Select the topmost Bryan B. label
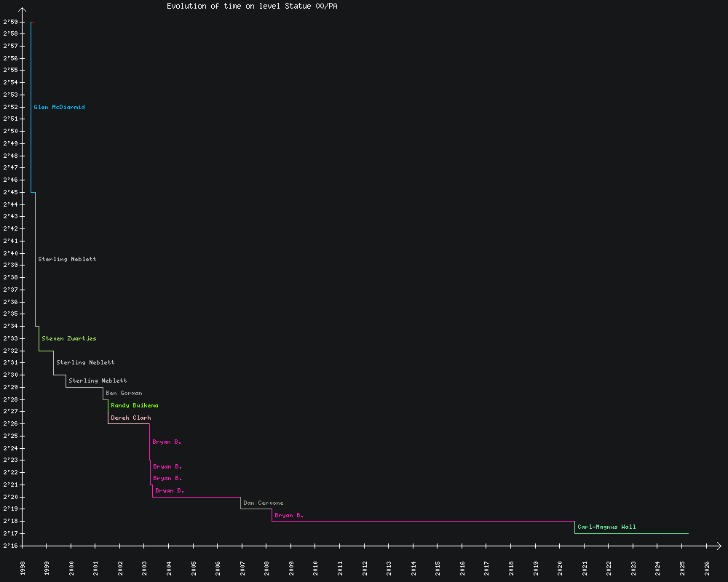This screenshot has width=728, height=582. pos(167,442)
